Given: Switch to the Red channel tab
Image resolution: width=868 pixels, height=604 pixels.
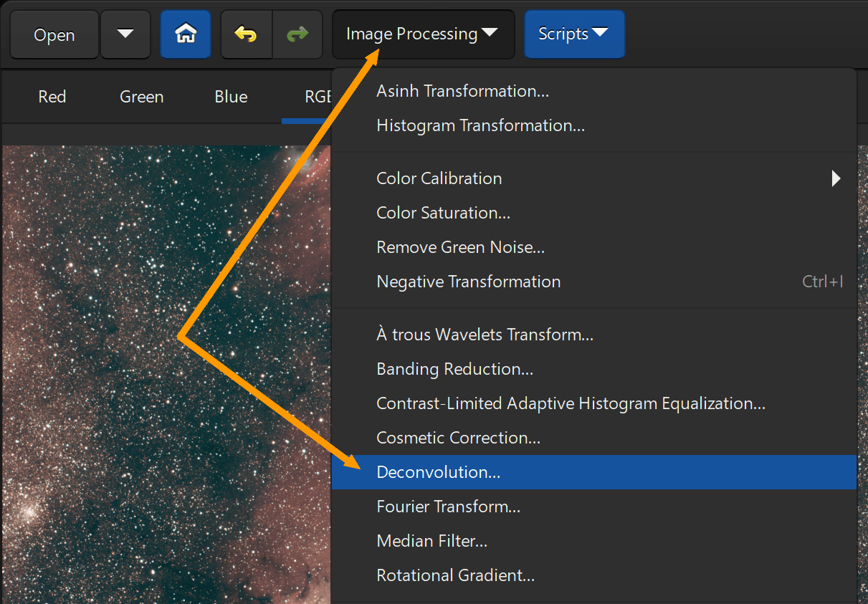Looking at the screenshot, I should pyautogui.click(x=52, y=97).
